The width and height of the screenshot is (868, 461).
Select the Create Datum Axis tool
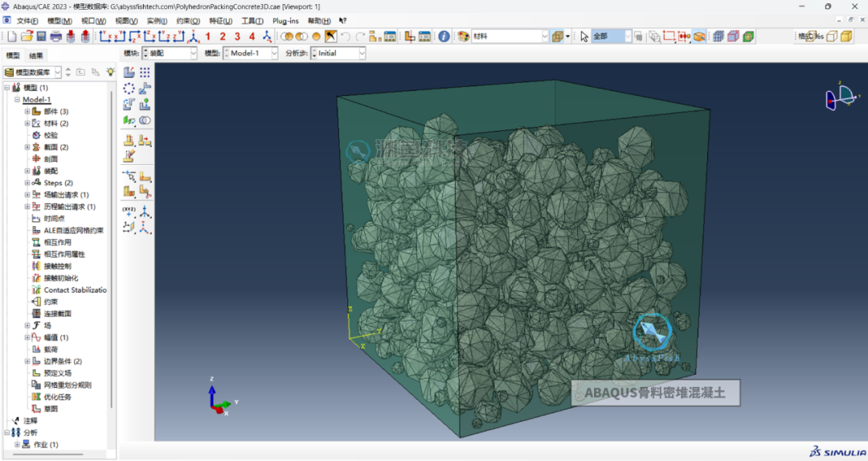145,211
